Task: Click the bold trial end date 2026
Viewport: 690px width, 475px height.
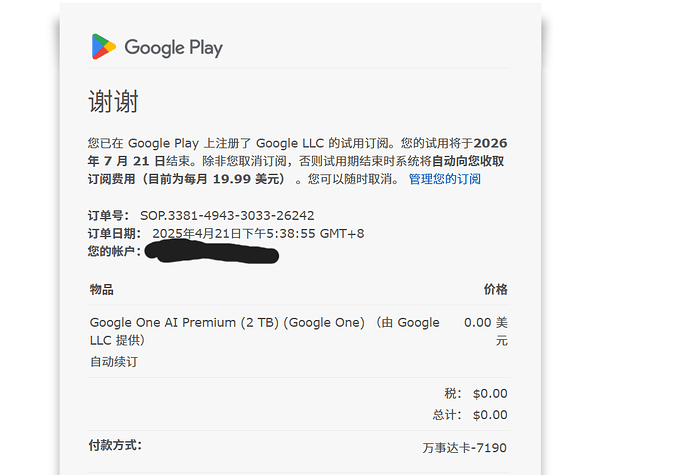Action: click(x=490, y=144)
